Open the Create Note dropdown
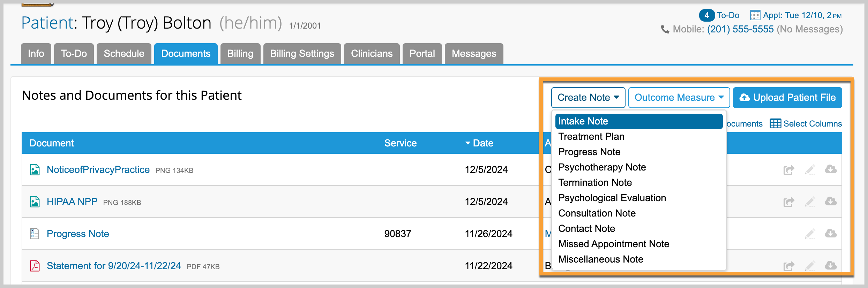Image resolution: width=868 pixels, height=288 pixels. (588, 98)
